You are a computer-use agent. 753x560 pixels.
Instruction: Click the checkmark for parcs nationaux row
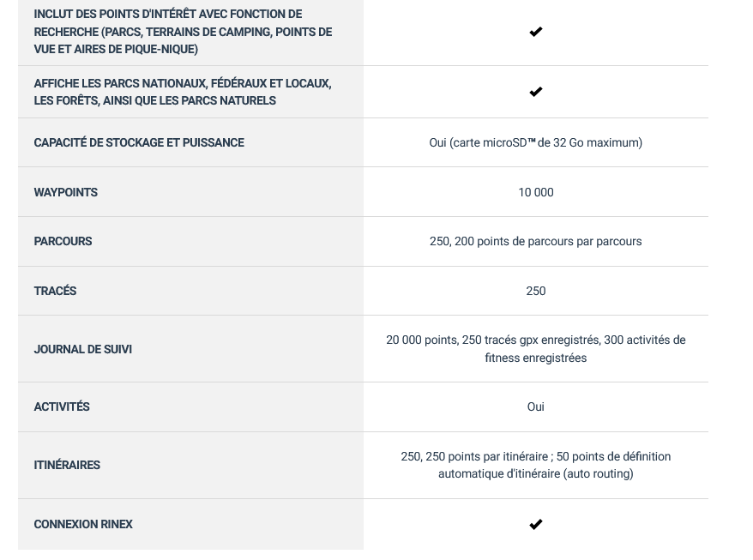[x=535, y=91]
